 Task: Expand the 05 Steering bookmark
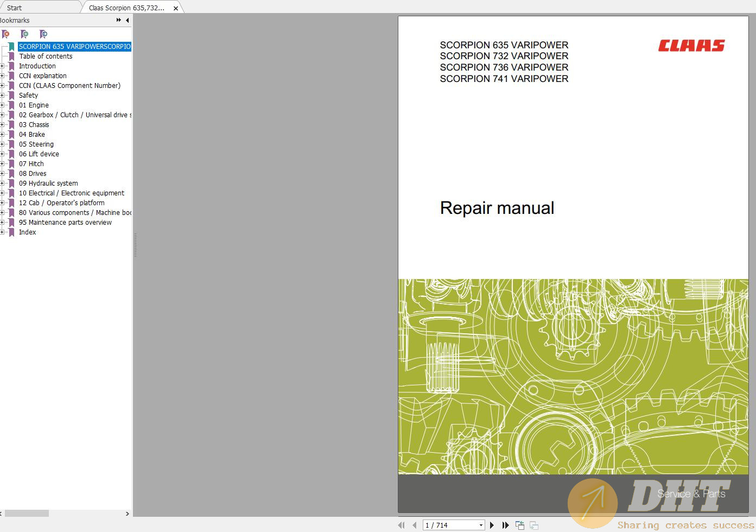2,144
